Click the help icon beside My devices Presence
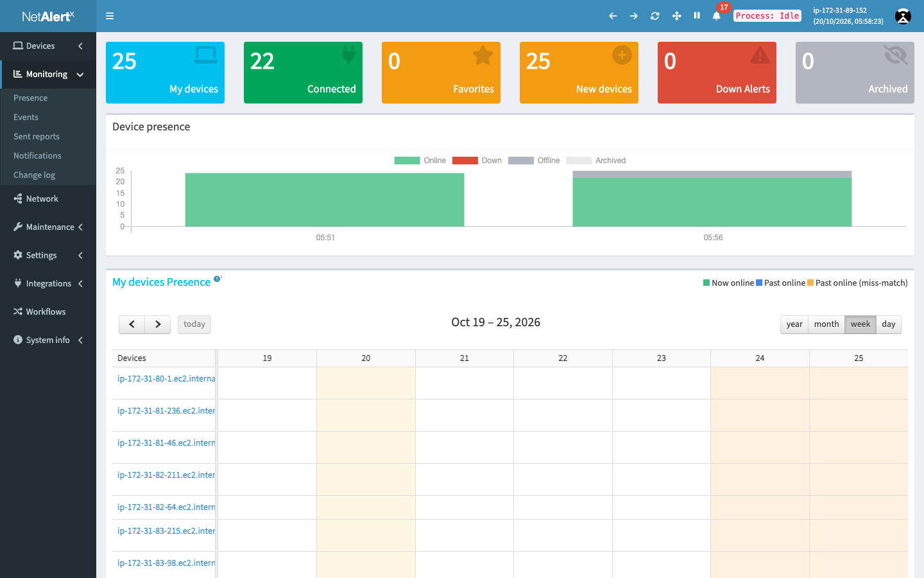The width and height of the screenshot is (924, 578). (x=217, y=279)
